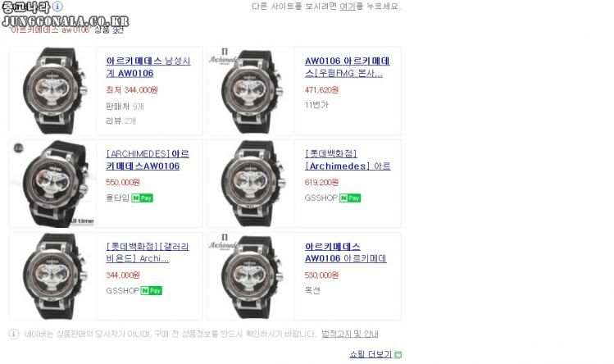Open [ARCHIMEDES]아르키메데스AW0106 product link

[148, 160]
